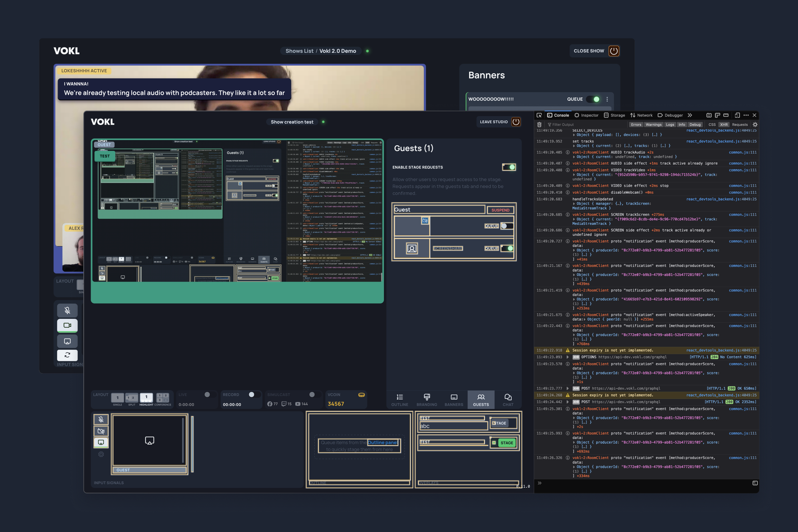The width and height of the screenshot is (798, 532).
Task: Select the Highlight layout icon
Action: [146, 398]
